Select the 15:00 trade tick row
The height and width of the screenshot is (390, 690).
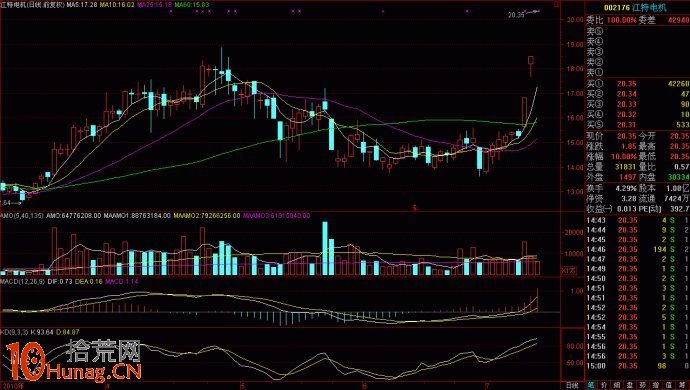(638, 366)
